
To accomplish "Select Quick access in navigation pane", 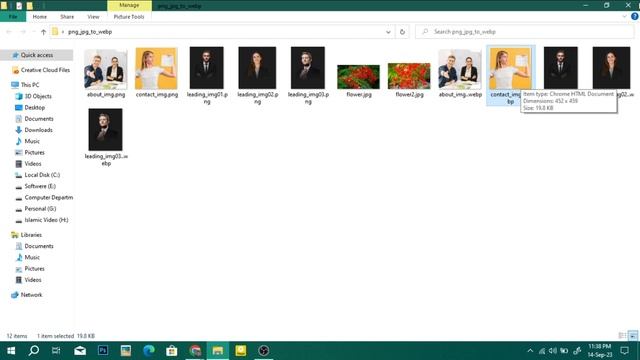I will pyautogui.click(x=37, y=55).
